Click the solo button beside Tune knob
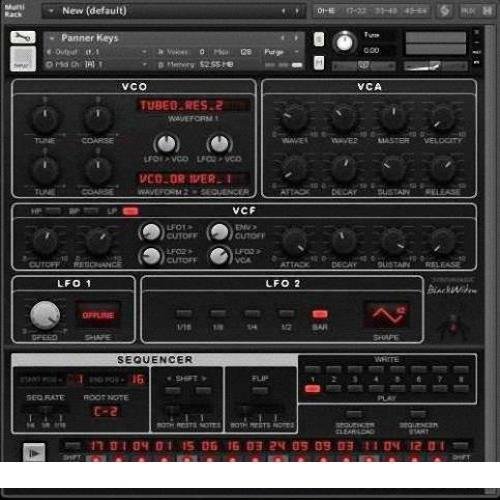This screenshot has width=500, height=500. [319, 39]
